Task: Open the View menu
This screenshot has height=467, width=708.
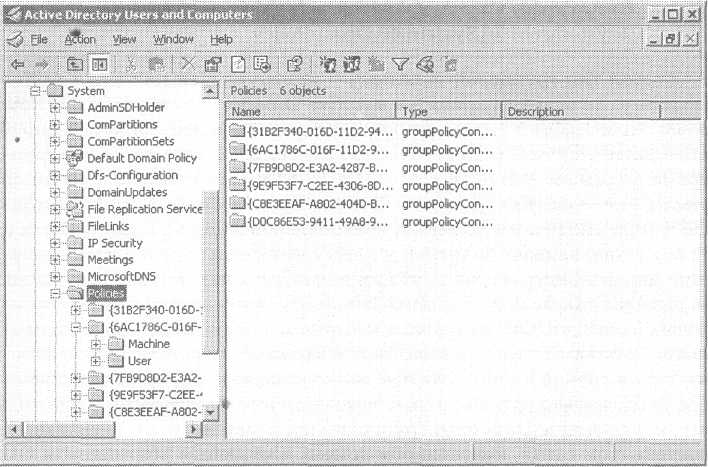Action: tap(124, 40)
